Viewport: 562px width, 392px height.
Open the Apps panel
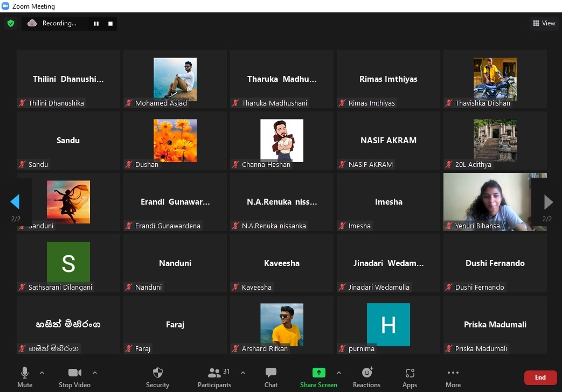coord(410,377)
